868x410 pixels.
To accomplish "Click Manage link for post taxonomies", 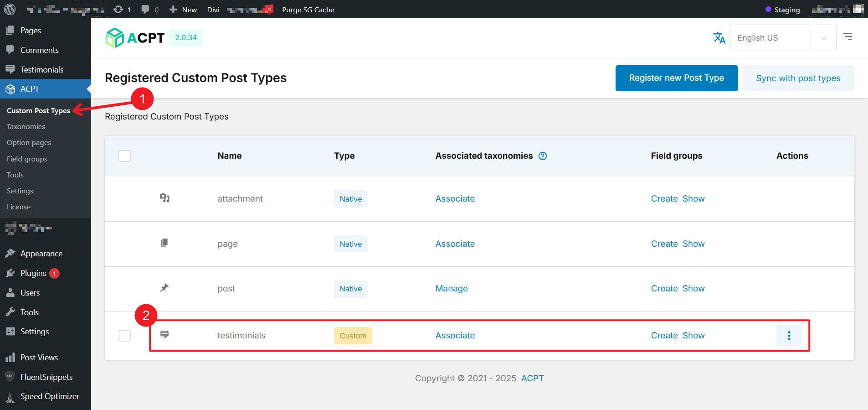I will [451, 289].
